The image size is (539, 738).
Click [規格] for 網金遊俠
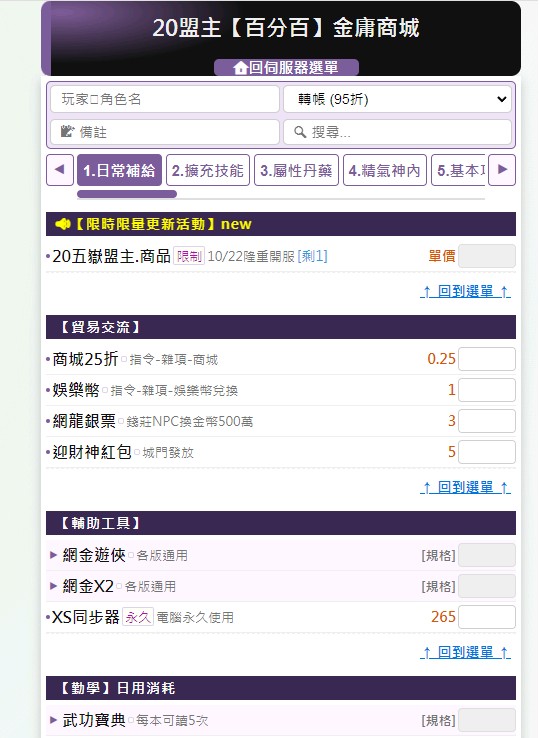[x=438, y=556]
